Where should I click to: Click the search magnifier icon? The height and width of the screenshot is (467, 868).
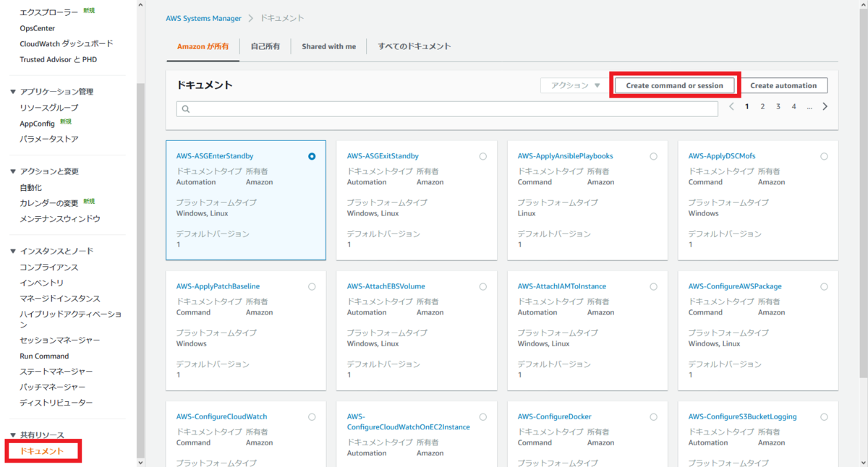point(186,109)
